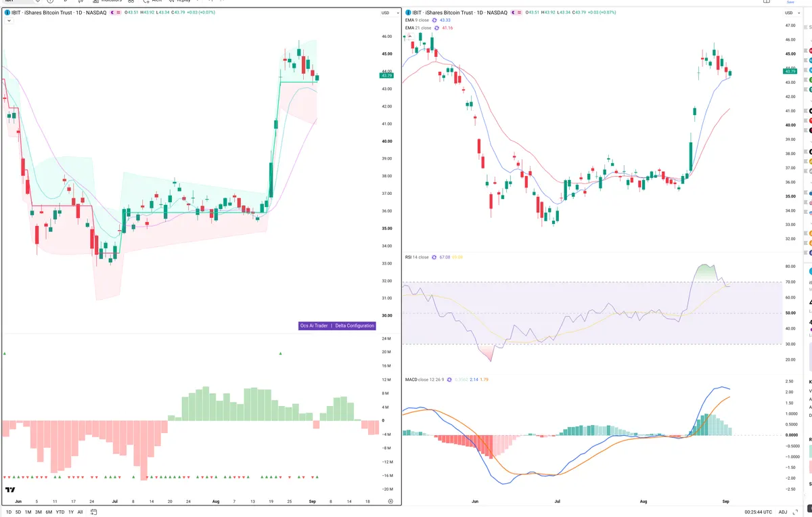Click the Ocs Ai Trader label
812x517 pixels.
[x=314, y=325]
